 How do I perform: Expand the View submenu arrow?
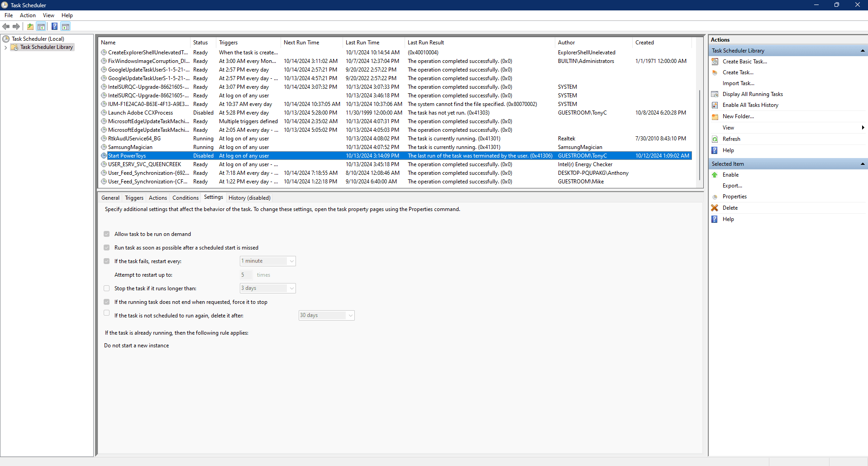863,128
